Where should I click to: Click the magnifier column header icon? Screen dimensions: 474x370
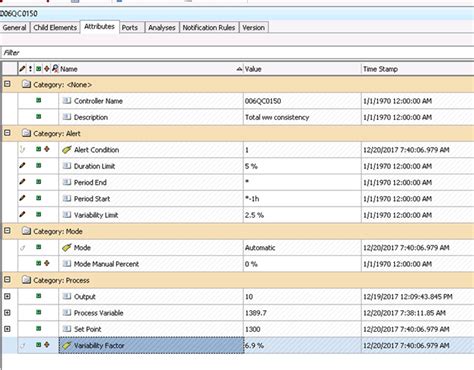(55, 68)
